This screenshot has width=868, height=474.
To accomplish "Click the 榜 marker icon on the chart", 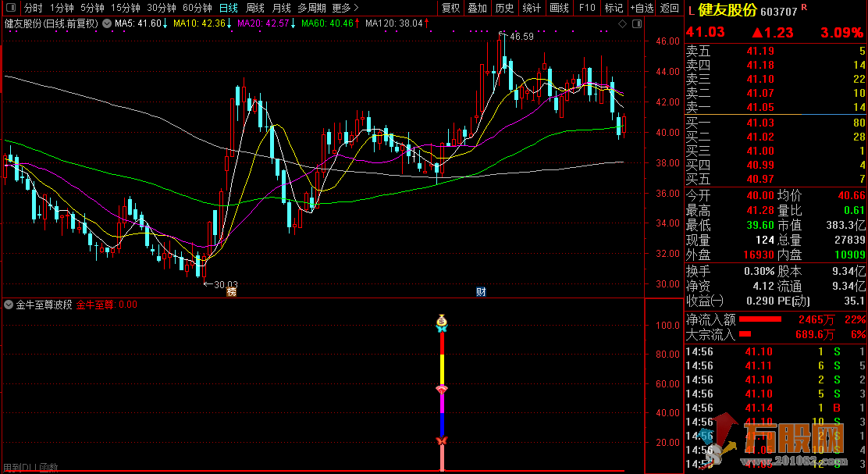I will click(x=231, y=292).
